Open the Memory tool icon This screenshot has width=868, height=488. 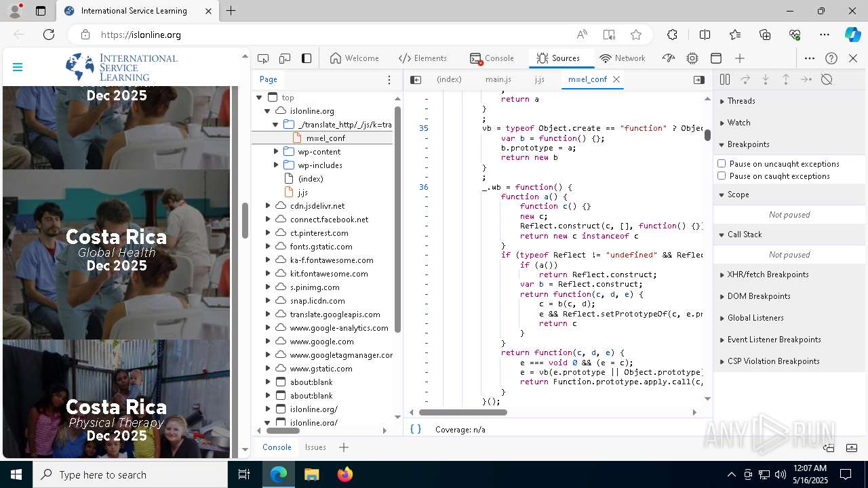(692, 58)
